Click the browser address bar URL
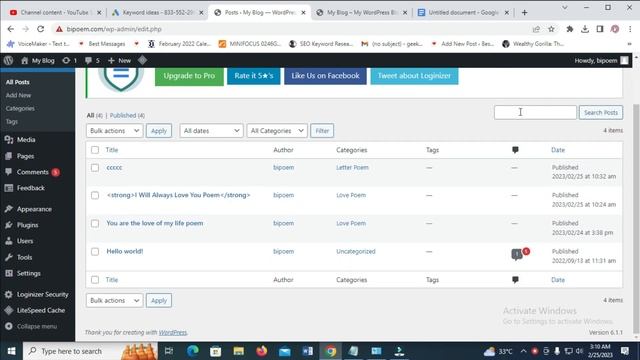The width and height of the screenshot is (640, 360). 114,29
